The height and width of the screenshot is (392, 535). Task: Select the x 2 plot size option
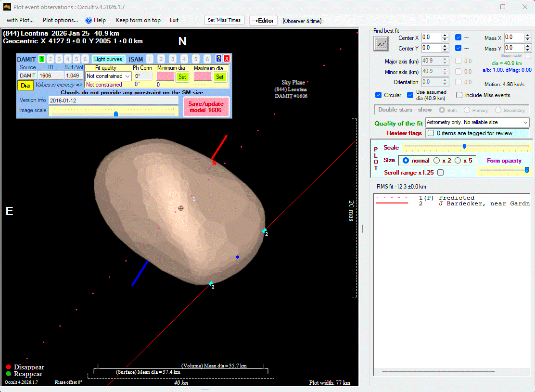pos(437,161)
